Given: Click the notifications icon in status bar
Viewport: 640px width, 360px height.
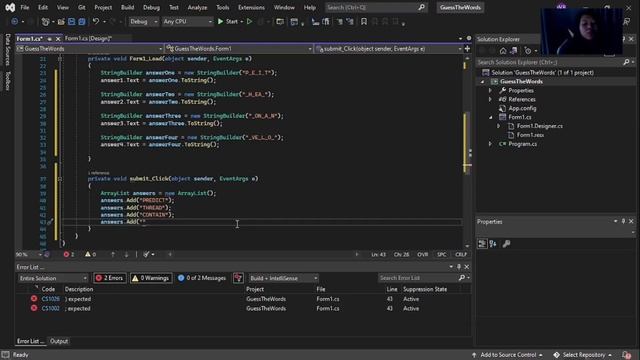Looking at the screenshot, I should [x=627, y=355].
